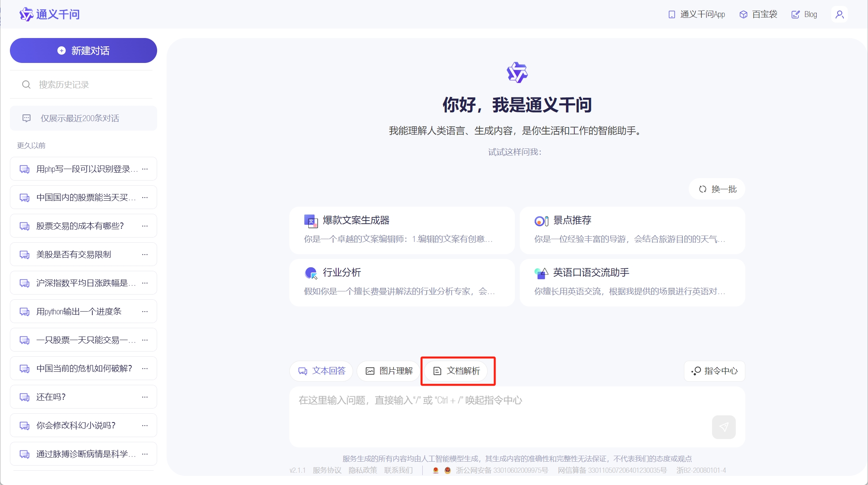Click the 通义千问 logo in header

click(x=49, y=15)
